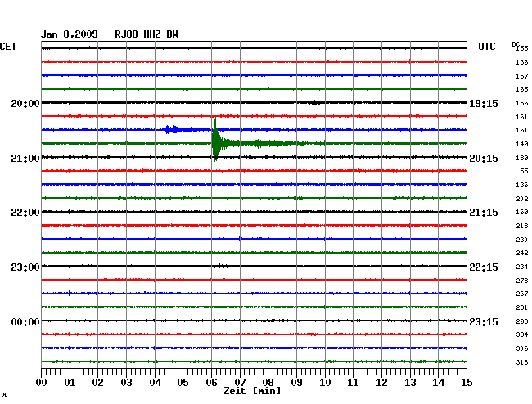Click minute axis tick label "03"
The image size is (532, 404).
(126, 383)
